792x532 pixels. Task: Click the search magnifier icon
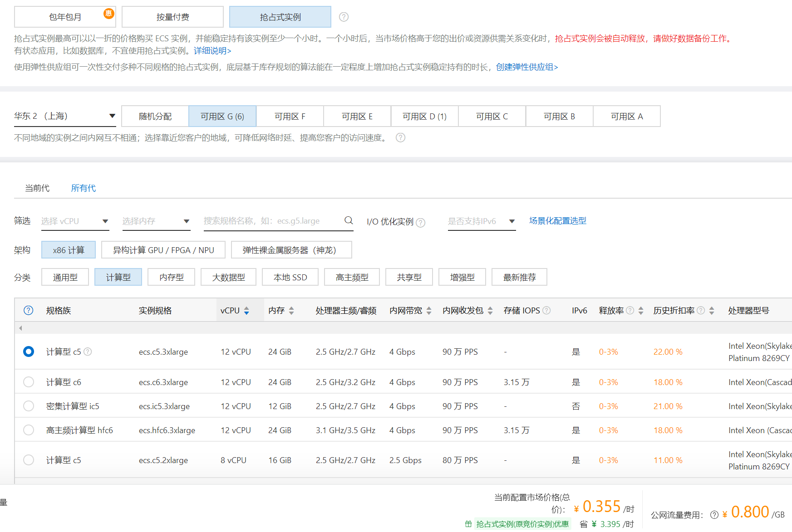tap(349, 220)
